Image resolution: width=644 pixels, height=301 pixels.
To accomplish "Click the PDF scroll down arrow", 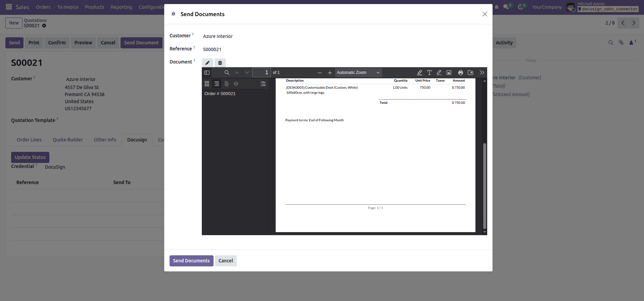I will (x=485, y=232).
